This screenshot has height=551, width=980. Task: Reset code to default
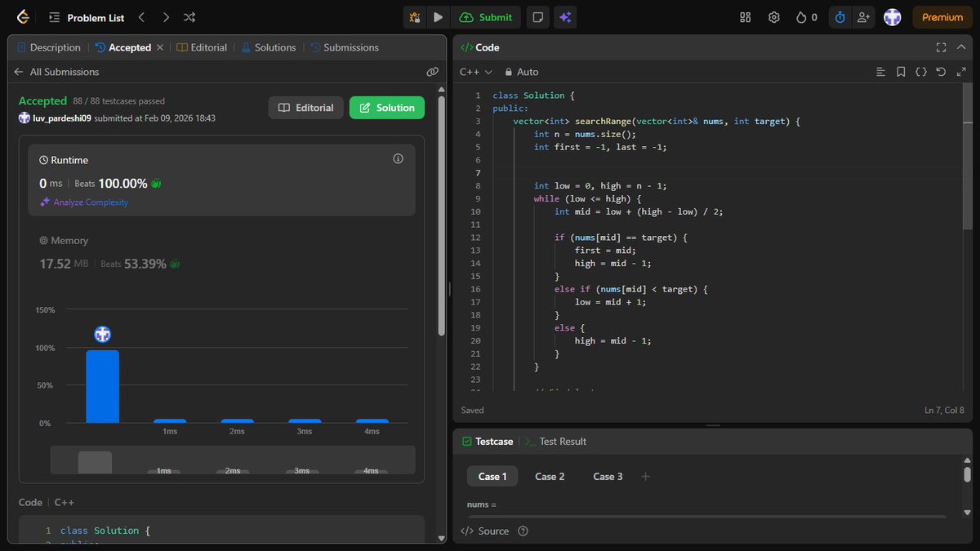[x=941, y=72]
